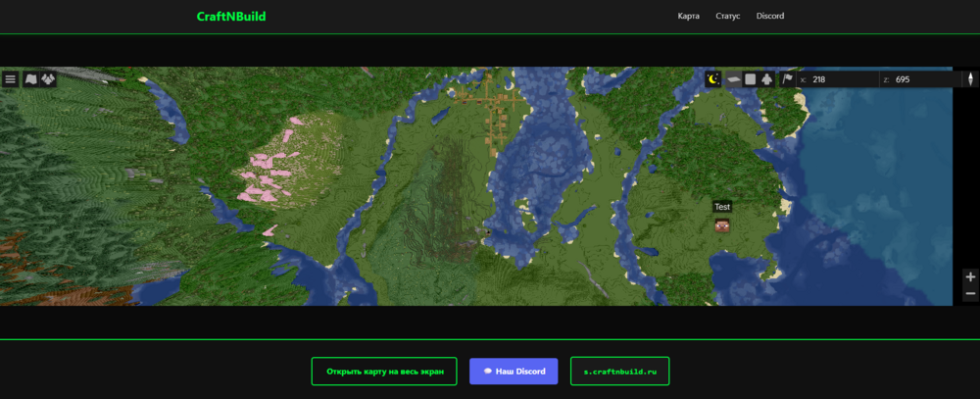Click the Z coordinate field
Screen dimensions: 980x399
tap(920, 79)
